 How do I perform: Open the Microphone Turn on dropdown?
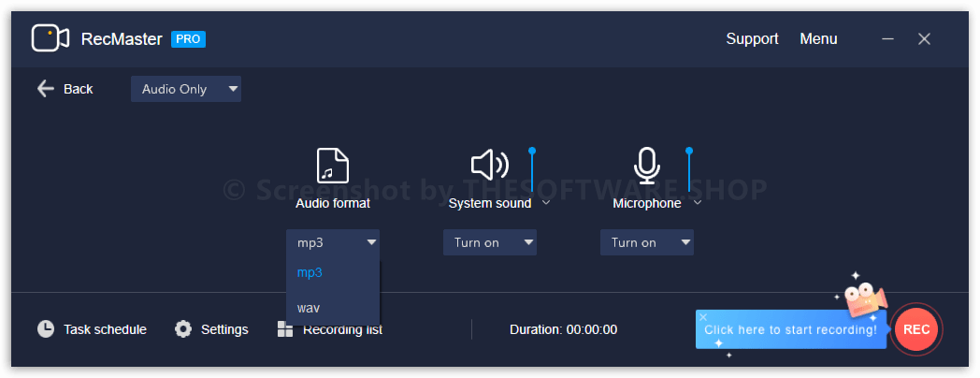click(x=647, y=242)
